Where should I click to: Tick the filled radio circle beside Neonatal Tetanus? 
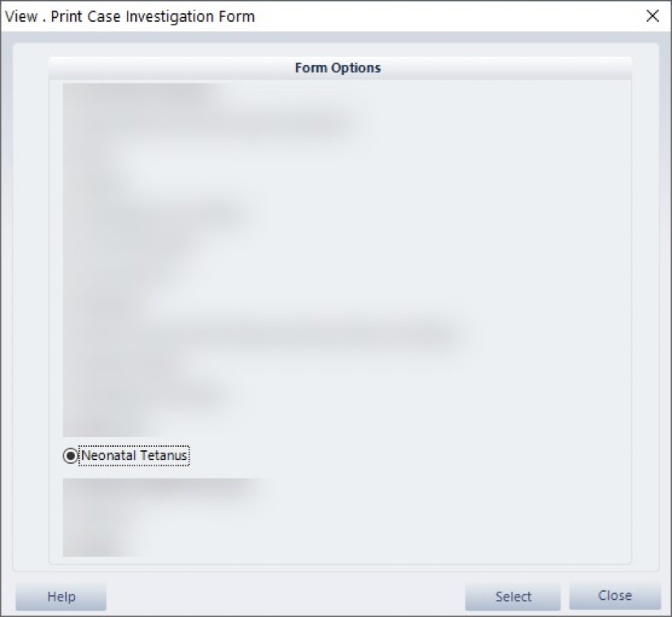click(x=70, y=455)
